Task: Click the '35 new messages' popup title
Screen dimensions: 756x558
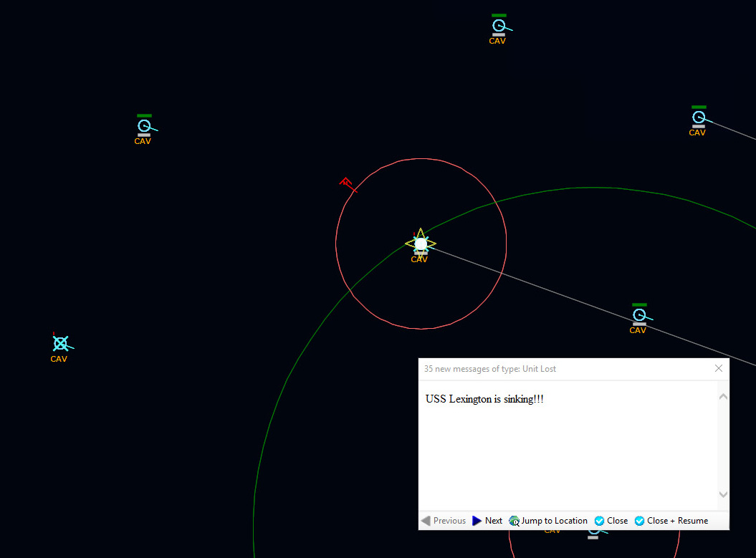Action: [490, 369]
